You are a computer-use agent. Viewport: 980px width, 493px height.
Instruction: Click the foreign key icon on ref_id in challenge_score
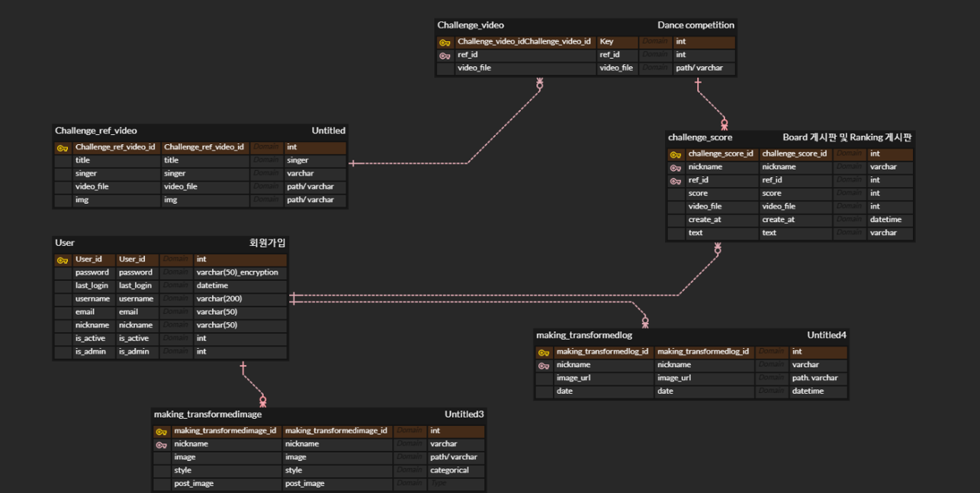pos(675,179)
